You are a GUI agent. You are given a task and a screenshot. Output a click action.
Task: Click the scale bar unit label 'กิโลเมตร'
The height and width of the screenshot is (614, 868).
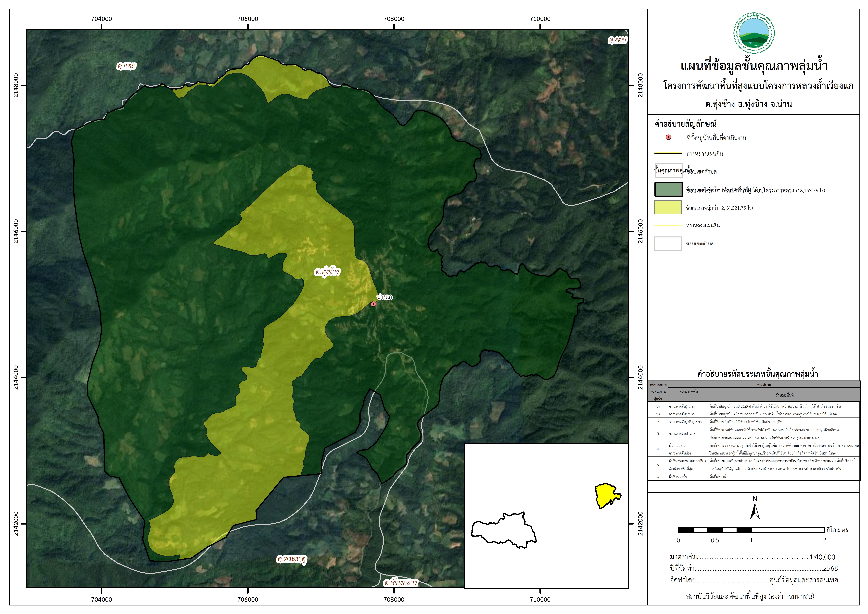point(837,530)
